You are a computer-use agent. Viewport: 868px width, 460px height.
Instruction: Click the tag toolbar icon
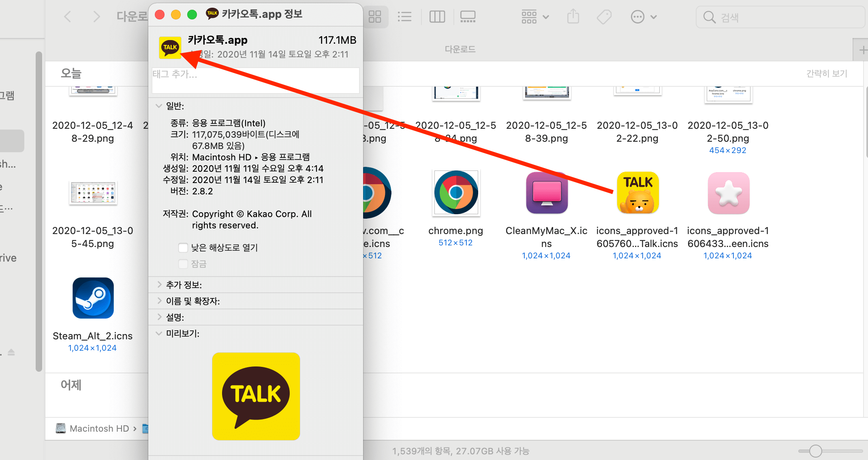coord(604,17)
